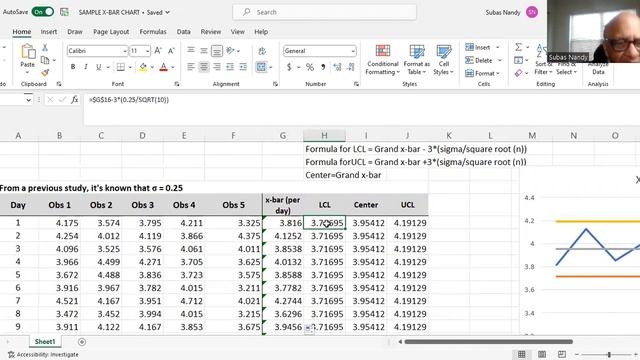Image resolution: width=640 pixels, height=360 pixels.
Task: Click the Decrease Indent icon
Action: pyautogui.click(x=230, y=67)
